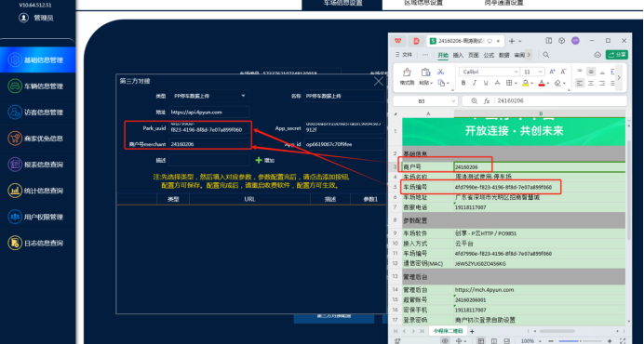The width and height of the screenshot is (644, 344).
Task: Click the green 分享 share button
Action: (x=617, y=55)
